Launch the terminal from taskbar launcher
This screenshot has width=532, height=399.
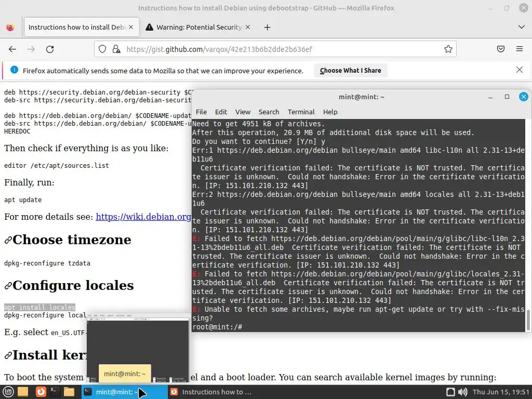pos(54,392)
